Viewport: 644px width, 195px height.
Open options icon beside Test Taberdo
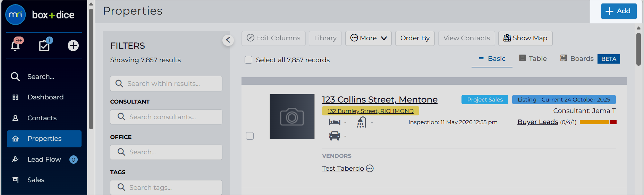(x=370, y=169)
